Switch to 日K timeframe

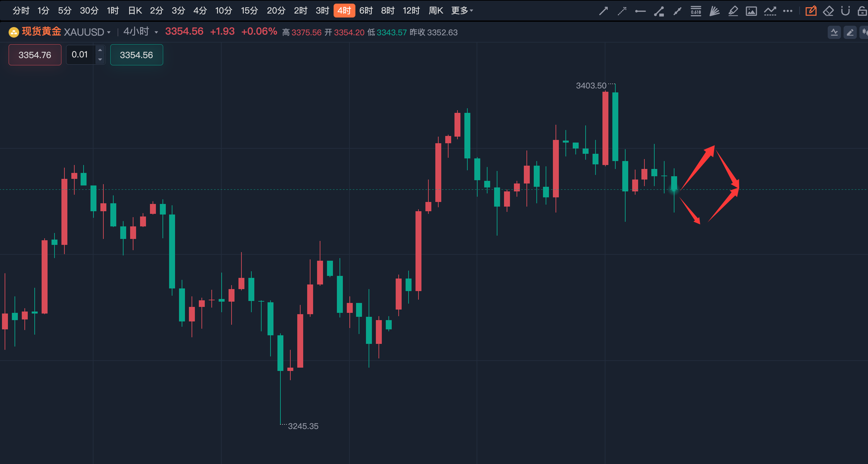(x=135, y=11)
